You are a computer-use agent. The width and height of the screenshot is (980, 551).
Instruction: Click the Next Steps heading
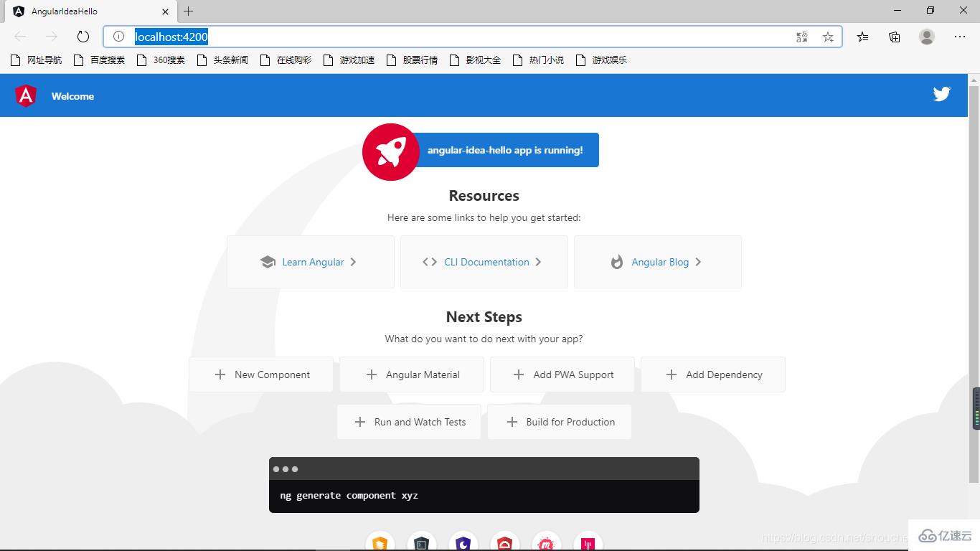tap(484, 317)
